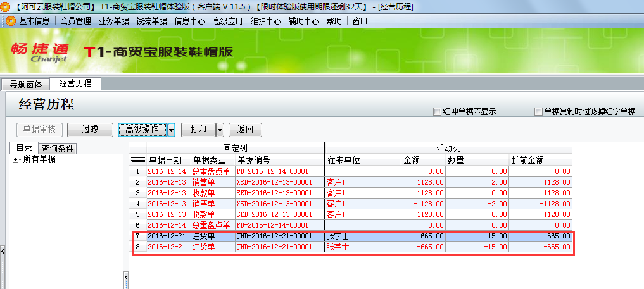
Task: Switch to the 查询条件 tab
Action: (x=58, y=149)
